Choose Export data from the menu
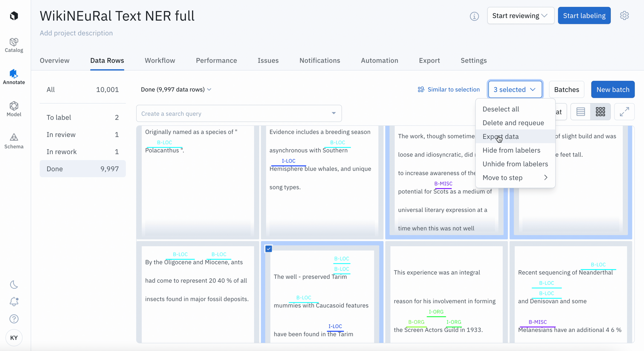 click(501, 137)
